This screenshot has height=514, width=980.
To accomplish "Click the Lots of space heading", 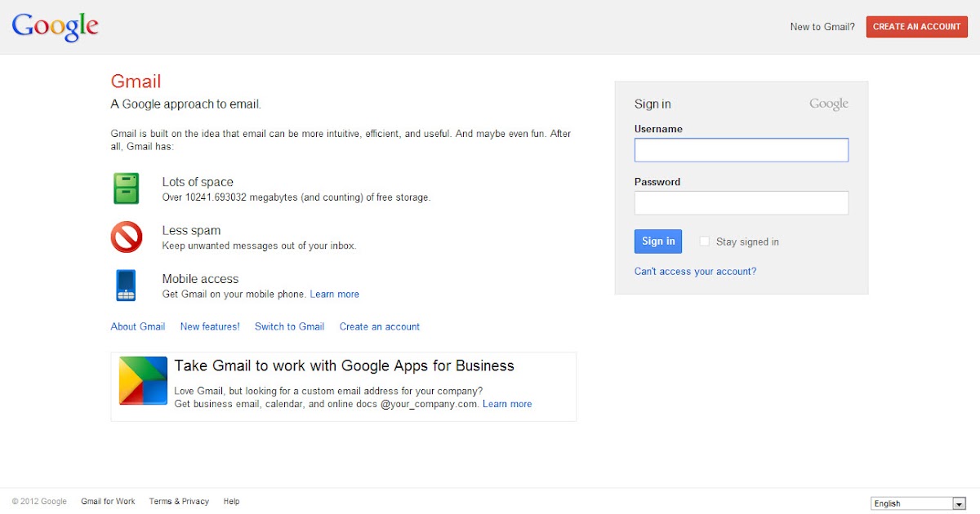I will coord(198,182).
